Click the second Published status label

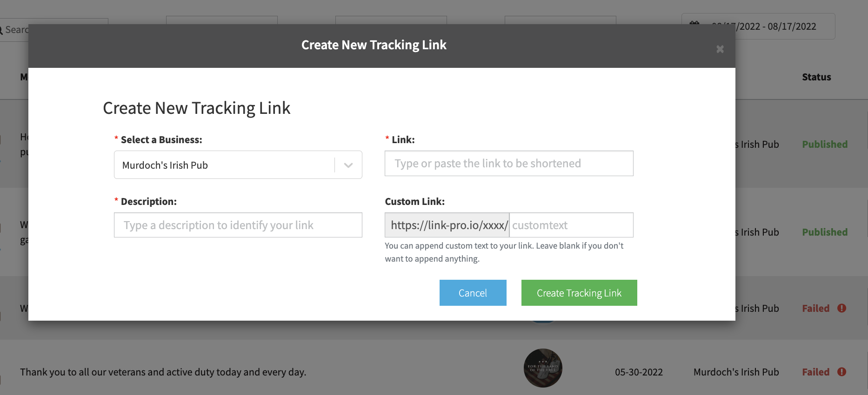coord(825,232)
